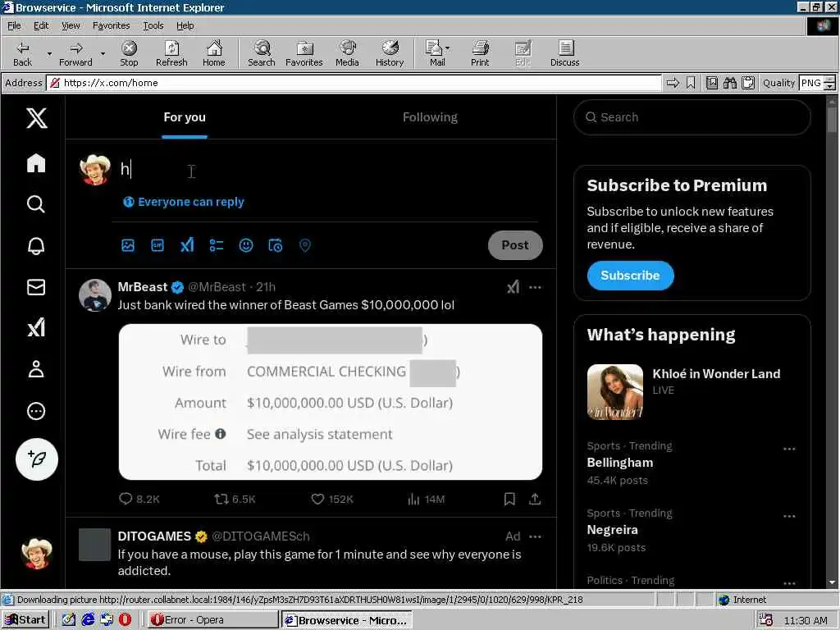Click the compose post feather button
Screen dimensions: 840x630
click(x=36, y=459)
